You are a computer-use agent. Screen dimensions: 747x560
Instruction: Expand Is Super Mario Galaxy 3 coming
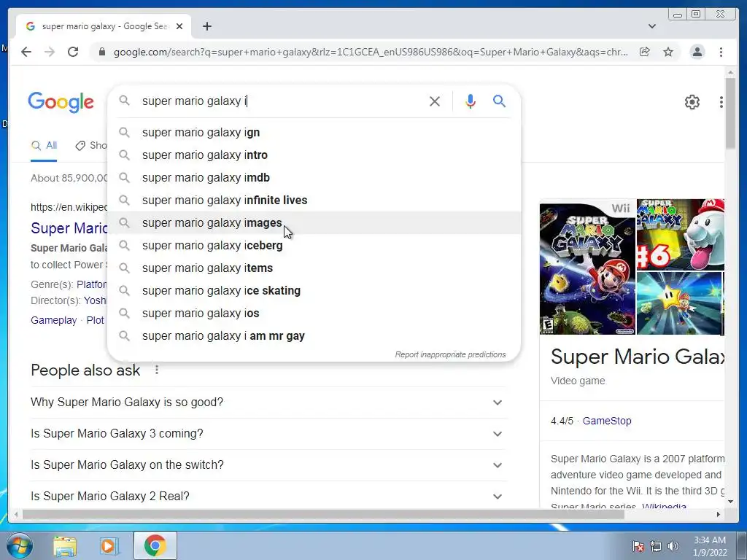click(x=268, y=434)
